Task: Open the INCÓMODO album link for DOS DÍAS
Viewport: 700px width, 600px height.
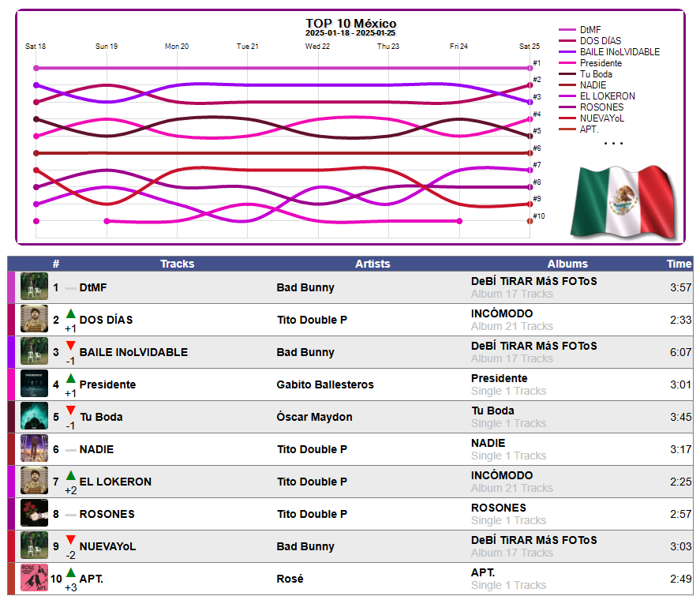Action: tap(501, 313)
